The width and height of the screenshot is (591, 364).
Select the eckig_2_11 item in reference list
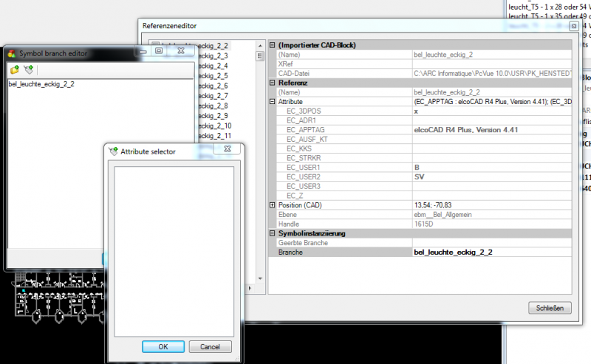point(214,136)
